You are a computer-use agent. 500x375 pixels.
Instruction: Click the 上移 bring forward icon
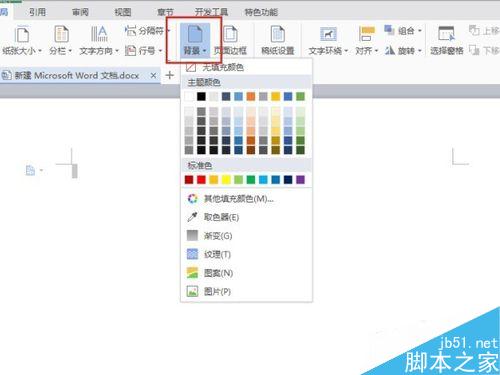pyautogui.click(x=474, y=30)
